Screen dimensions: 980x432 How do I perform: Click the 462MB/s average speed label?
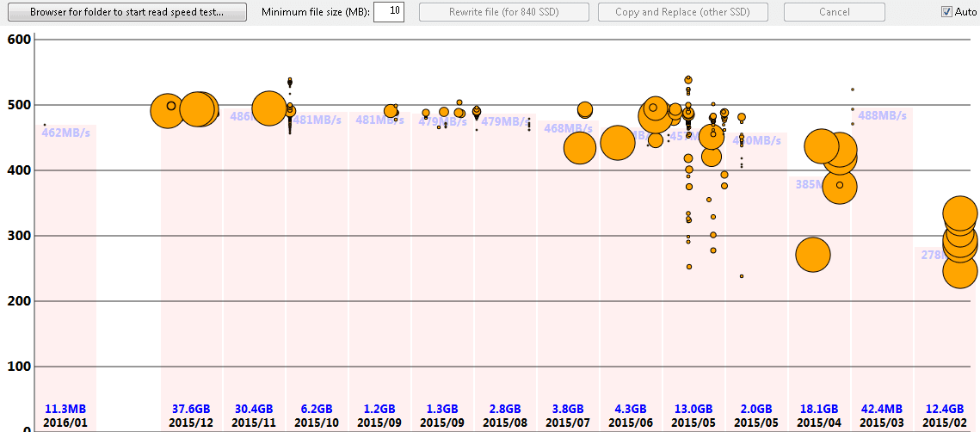[67, 133]
